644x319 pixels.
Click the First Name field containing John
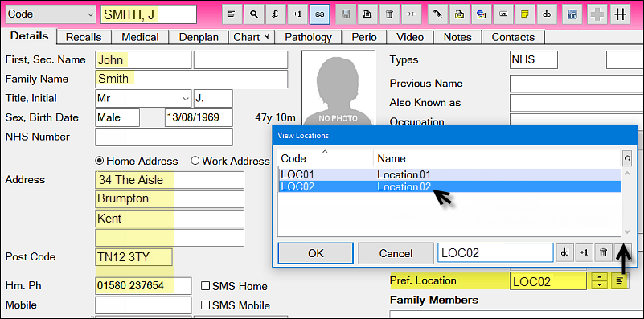(x=143, y=60)
